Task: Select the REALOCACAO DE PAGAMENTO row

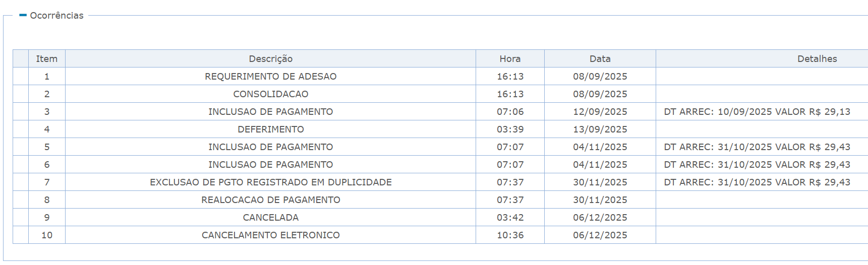Action: [440, 200]
